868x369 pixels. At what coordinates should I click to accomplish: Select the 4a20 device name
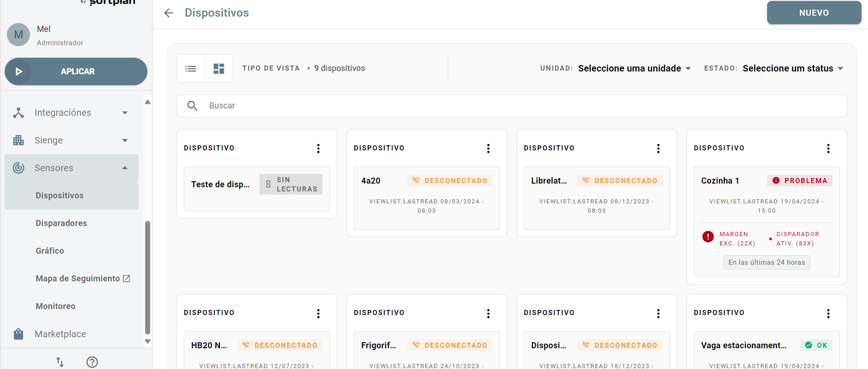[x=371, y=181]
